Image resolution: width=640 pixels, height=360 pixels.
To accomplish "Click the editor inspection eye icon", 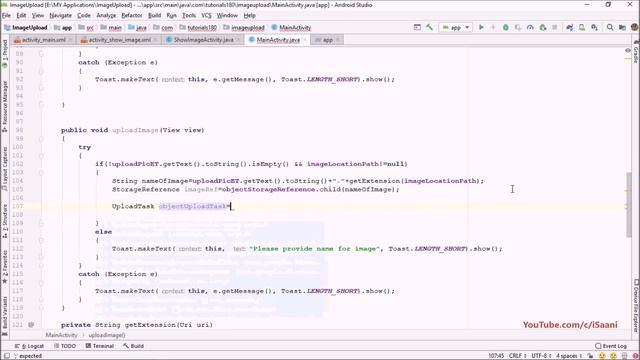I will tap(628, 50).
